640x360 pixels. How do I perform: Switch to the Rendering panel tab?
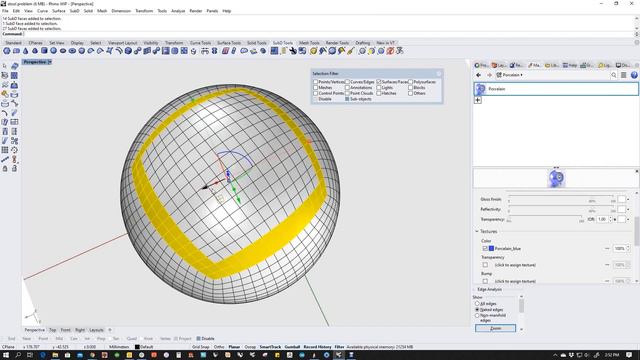pyautogui.click(x=516, y=65)
